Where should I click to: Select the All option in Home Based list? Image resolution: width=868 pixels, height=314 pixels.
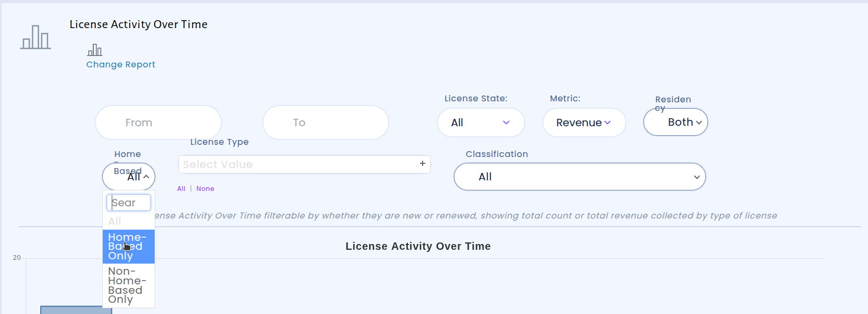click(x=129, y=221)
